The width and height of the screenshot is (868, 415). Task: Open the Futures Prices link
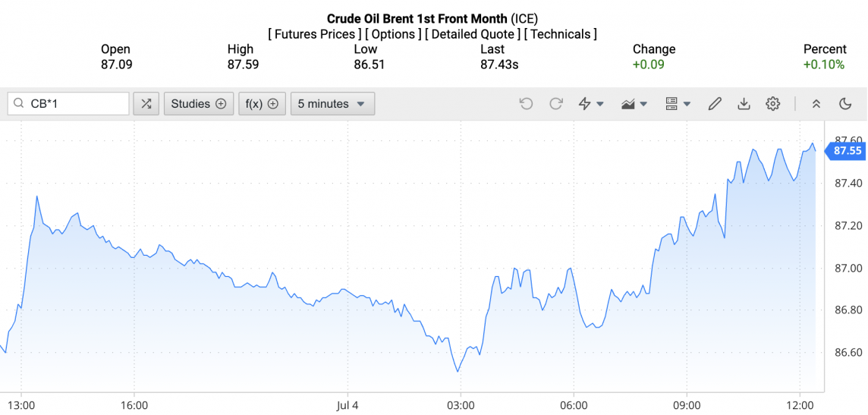[x=314, y=34]
